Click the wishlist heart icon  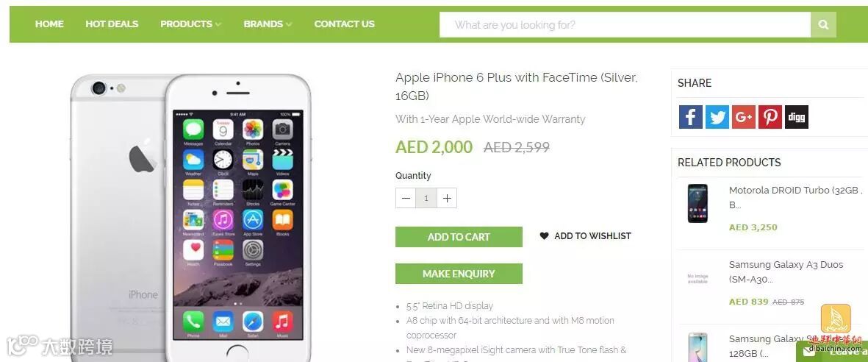tap(544, 235)
